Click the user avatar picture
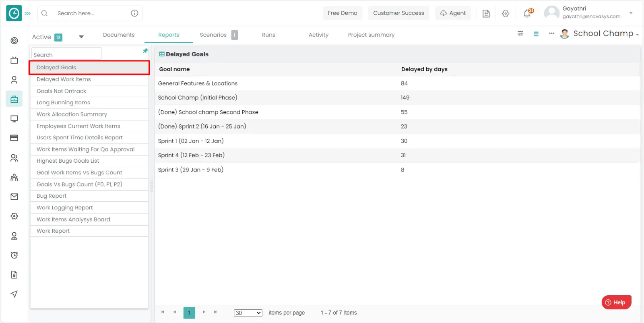This screenshot has width=644, height=323. coord(551,13)
